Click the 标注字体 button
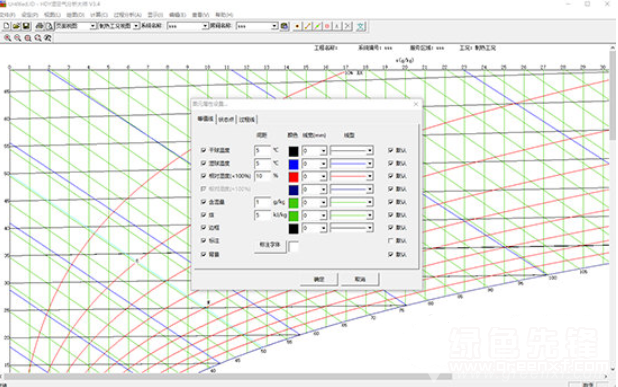The image size is (618, 387). coord(270,245)
